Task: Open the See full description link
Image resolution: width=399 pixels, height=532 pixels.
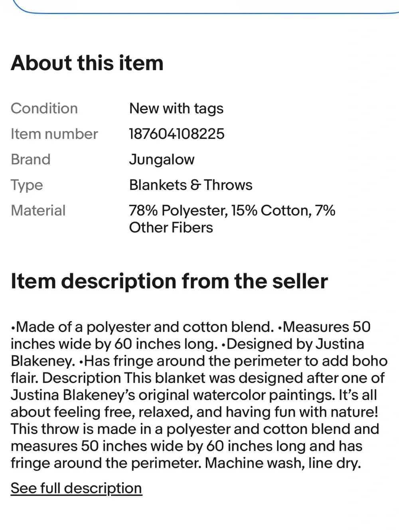Action: pyautogui.click(x=76, y=488)
